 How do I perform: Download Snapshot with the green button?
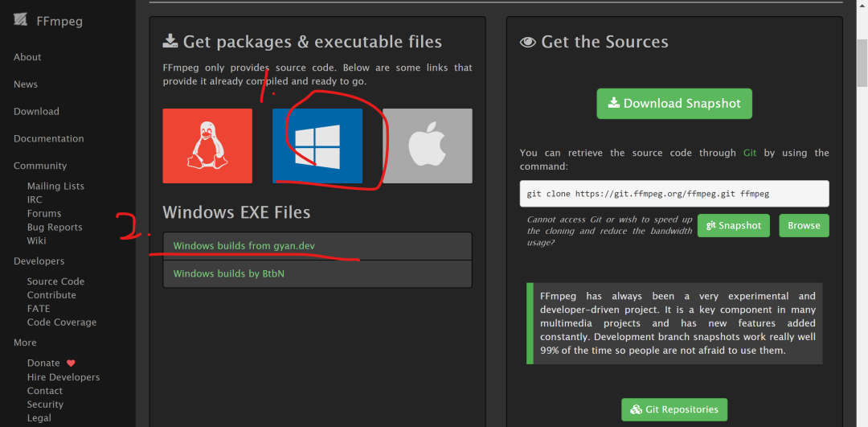[674, 104]
